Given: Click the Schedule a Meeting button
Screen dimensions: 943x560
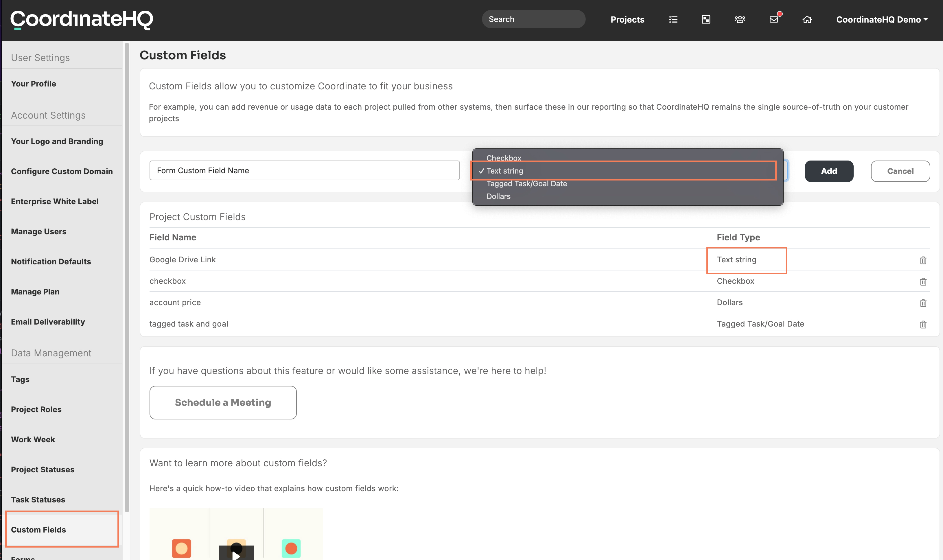Looking at the screenshot, I should pos(223,402).
